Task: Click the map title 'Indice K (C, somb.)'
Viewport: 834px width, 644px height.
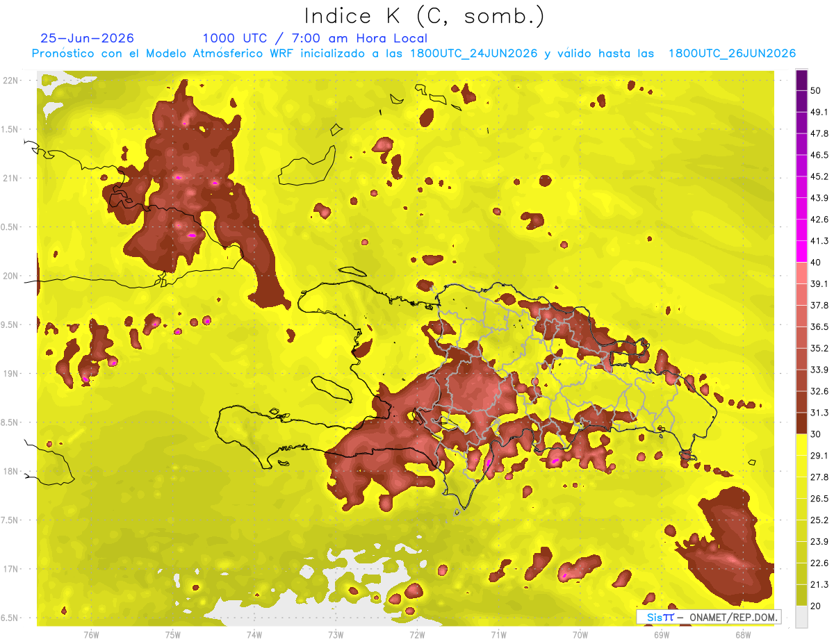Action: 425,16
